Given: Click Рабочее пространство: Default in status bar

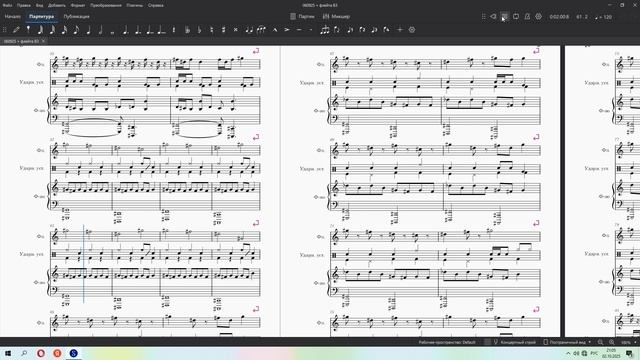Looking at the screenshot, I should point(447,342).
